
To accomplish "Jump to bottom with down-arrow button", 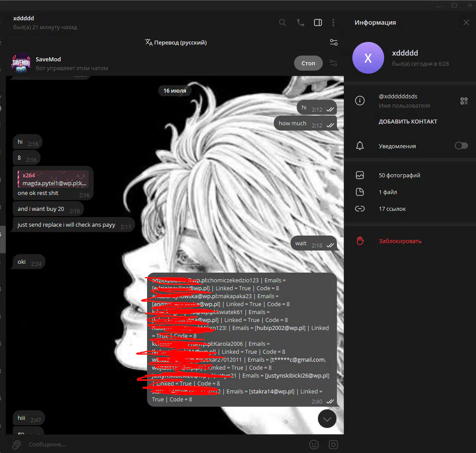I will tap(327, 419).
